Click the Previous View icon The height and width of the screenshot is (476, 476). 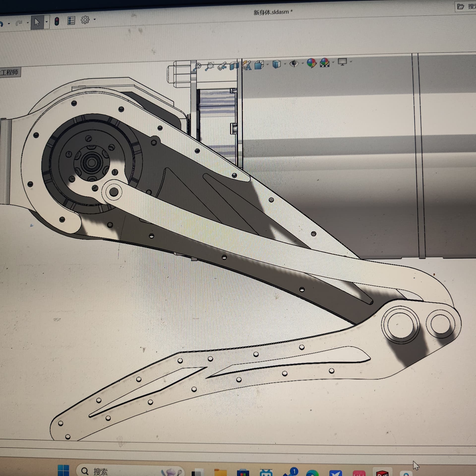coord(222,66)
